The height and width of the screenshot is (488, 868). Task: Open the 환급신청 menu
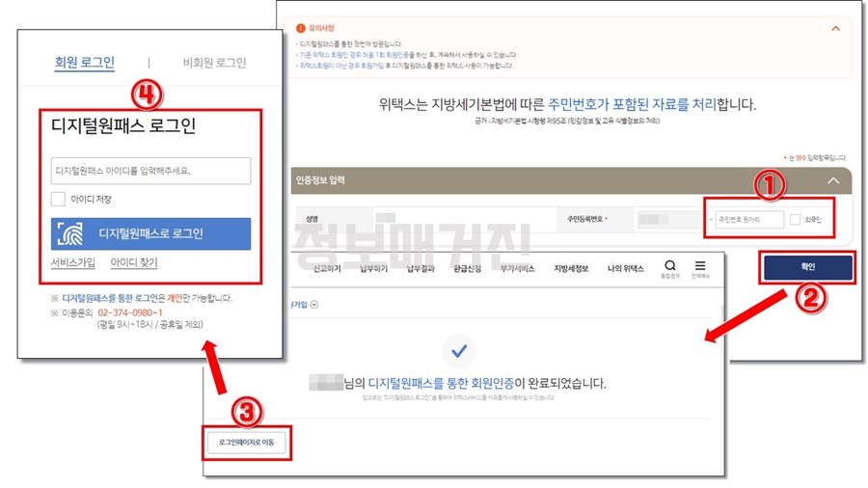click(467, 269)
